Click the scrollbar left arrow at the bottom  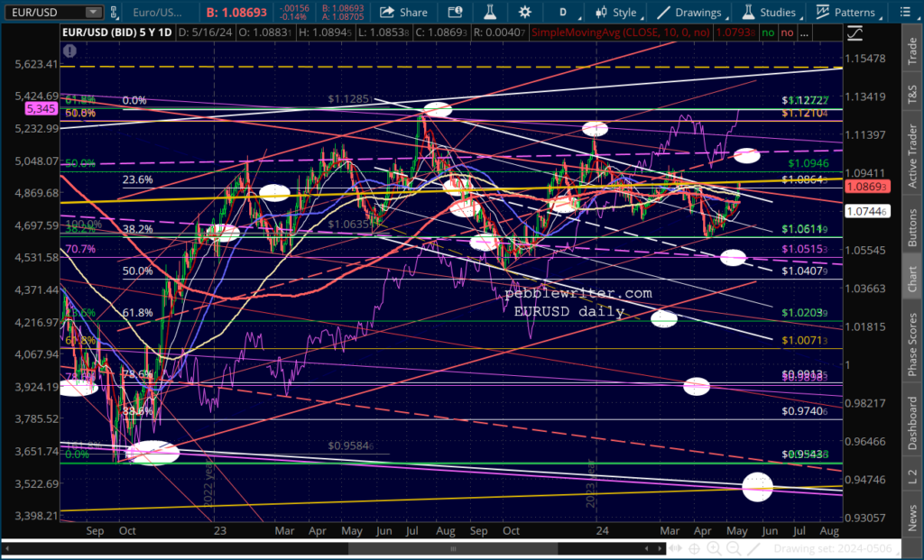point(7,549)
